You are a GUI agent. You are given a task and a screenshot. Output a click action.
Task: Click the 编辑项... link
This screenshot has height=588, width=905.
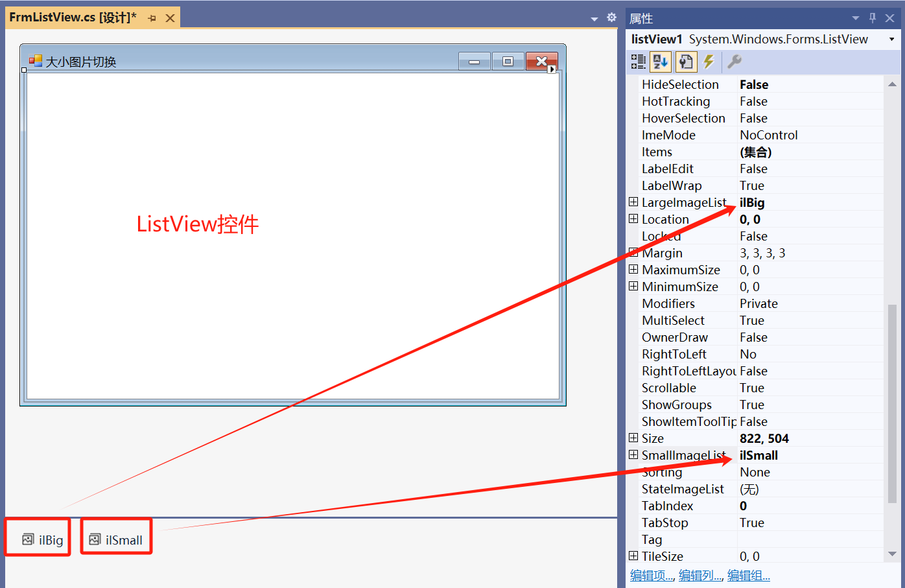pyautogui.click(x=652, y=576)
